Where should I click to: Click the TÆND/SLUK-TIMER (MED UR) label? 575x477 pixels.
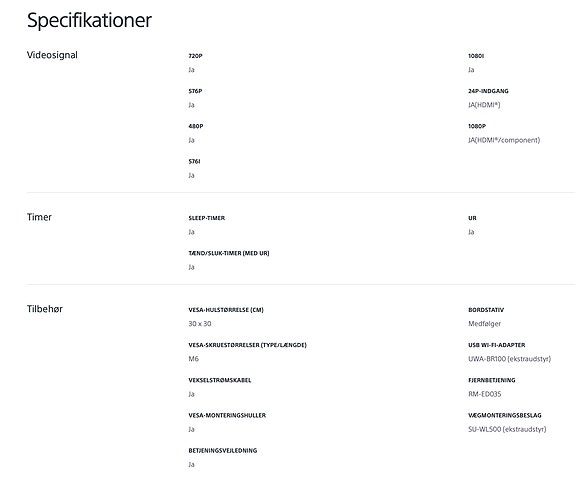[229, 253]
